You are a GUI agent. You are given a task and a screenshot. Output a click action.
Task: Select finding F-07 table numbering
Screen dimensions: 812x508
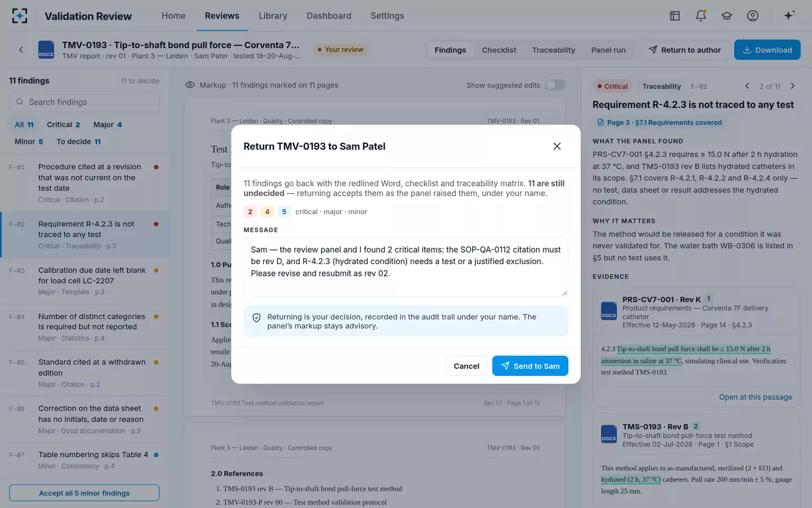[84, 459]
